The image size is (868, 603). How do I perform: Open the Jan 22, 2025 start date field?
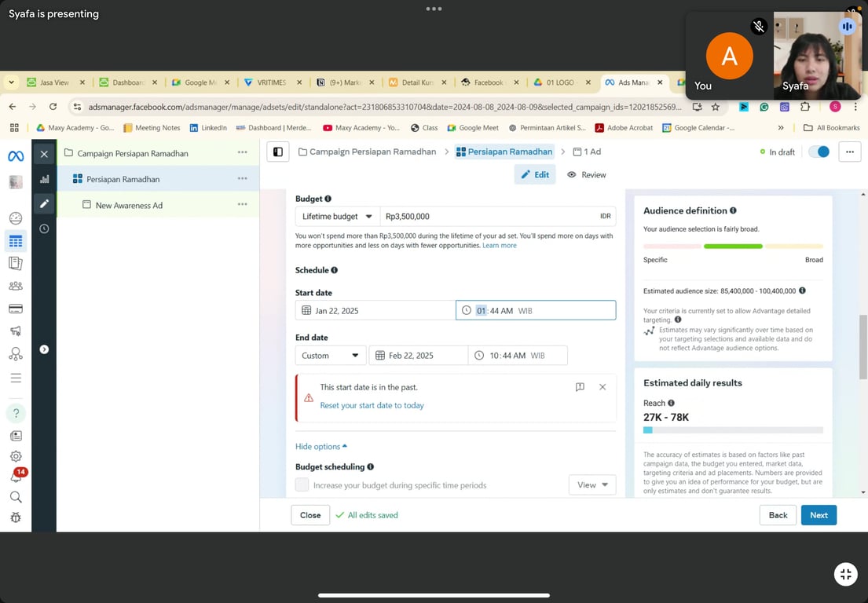tap(375, 310)
